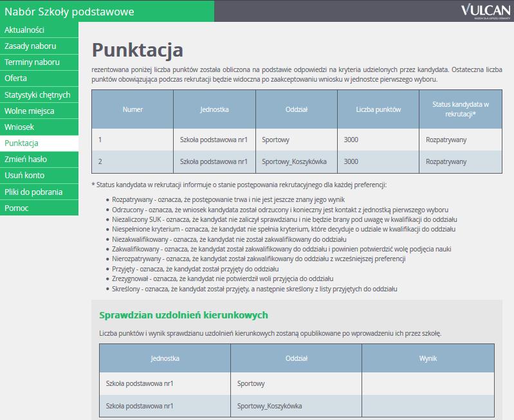Click Wynik cell for Sportowy_Koszykówka
This screenshot has height=420, width=514.
(428, 406)
